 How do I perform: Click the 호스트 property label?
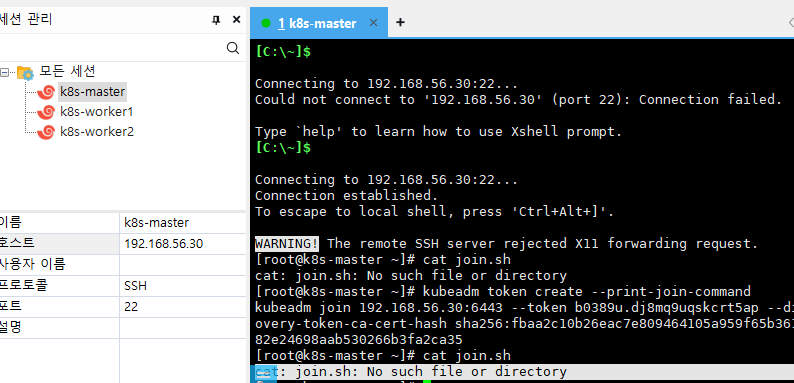pyautogui.click(x=17, y=243)
